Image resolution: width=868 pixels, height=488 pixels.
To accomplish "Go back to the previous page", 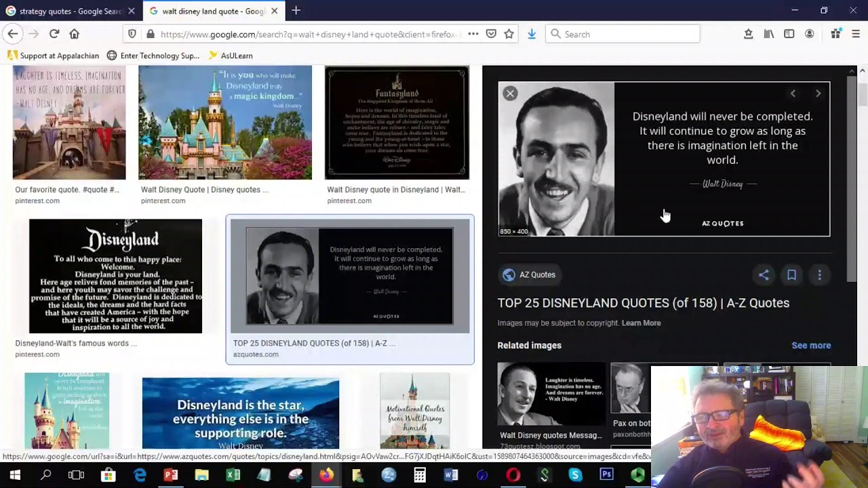I will coord(13,34).
